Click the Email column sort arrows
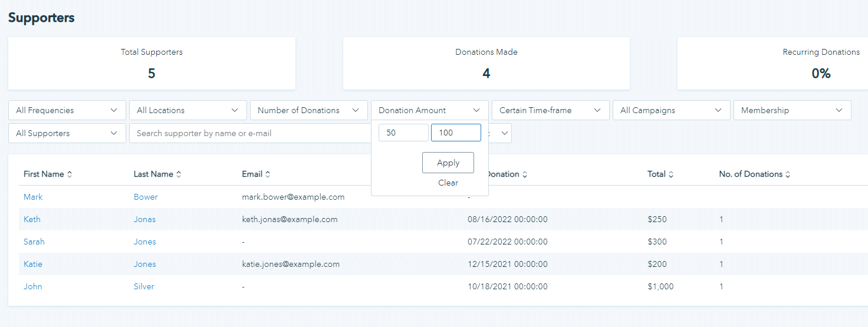The width and height of the screenshot is (868, 327). 268,174
